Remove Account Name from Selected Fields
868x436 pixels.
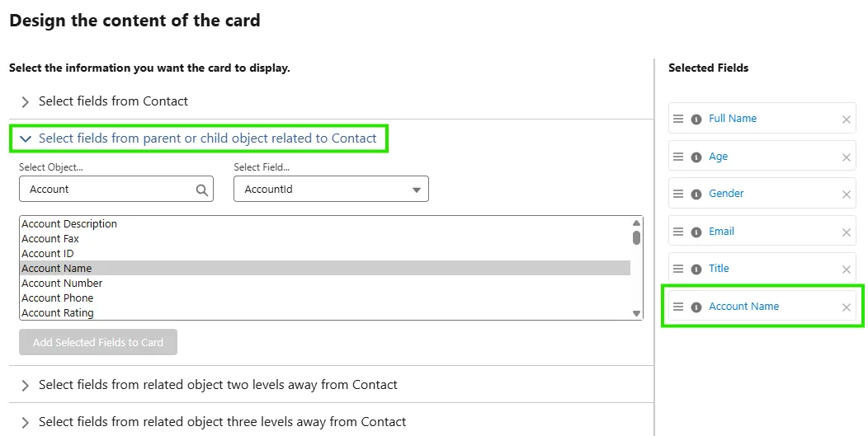coord(846,307)
